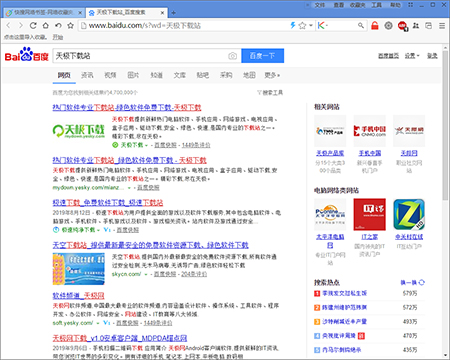This screenshot has width=450, height=360.
Task: Select the 网页 search tab
Action: tap(64, 75)
